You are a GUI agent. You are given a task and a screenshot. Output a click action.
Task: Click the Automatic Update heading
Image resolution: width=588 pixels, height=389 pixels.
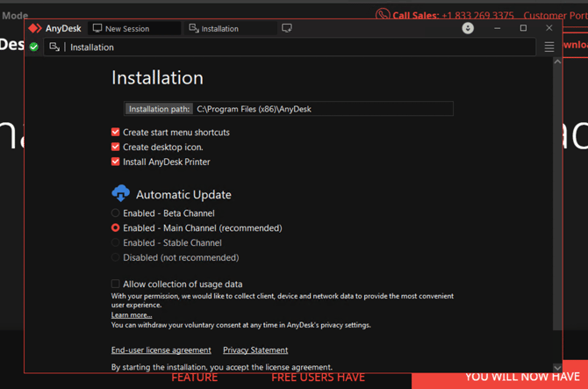(183, 194)
